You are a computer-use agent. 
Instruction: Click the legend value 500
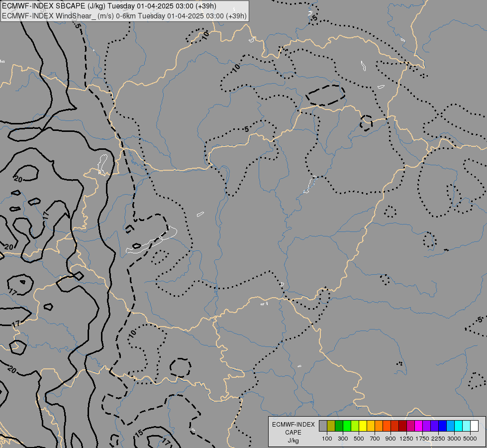(359, 439)
